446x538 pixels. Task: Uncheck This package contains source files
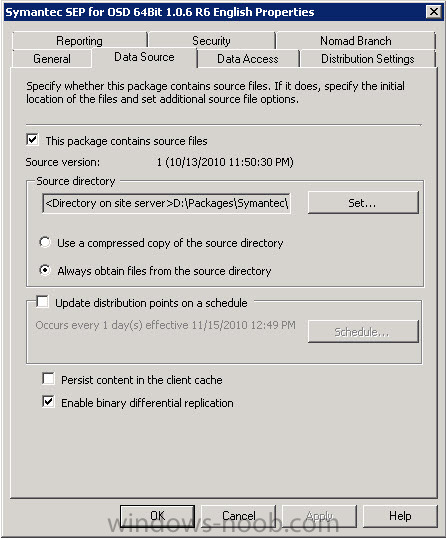click(x=33, y=140)
